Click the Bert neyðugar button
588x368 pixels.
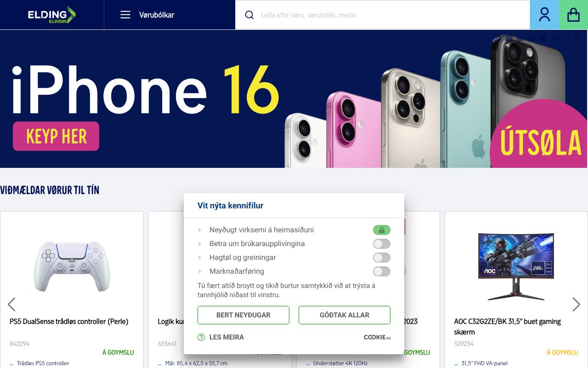(243, 315)
